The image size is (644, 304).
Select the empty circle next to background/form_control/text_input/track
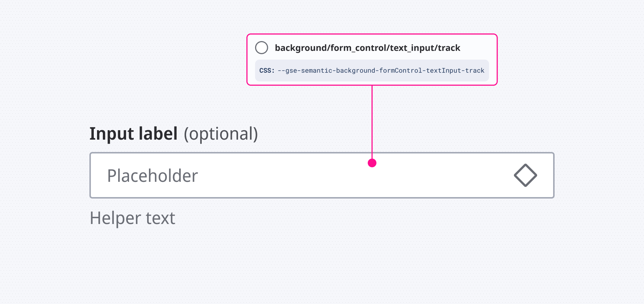[261, 47]
